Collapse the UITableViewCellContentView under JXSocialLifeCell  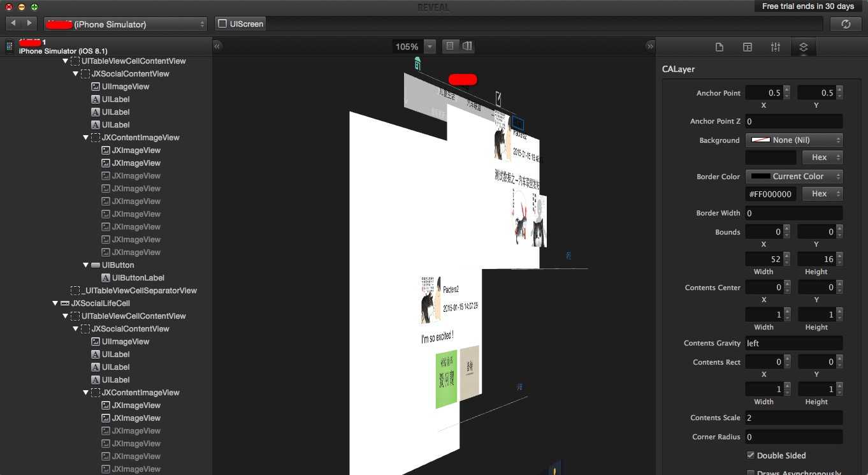[x=66, y=316]
